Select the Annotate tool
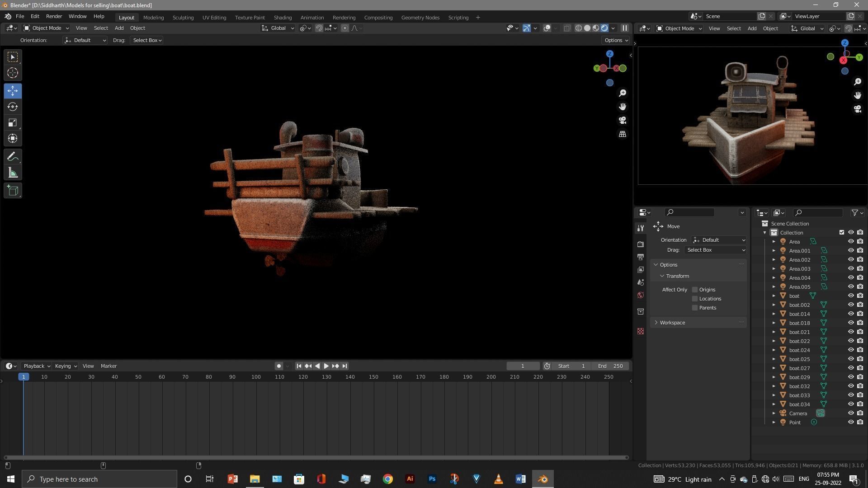868x488 pixels. [x=13, y=157]
